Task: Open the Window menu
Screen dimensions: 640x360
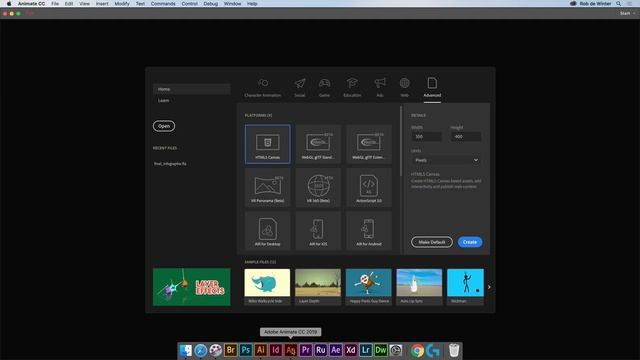Action: [x=232, y=4]
